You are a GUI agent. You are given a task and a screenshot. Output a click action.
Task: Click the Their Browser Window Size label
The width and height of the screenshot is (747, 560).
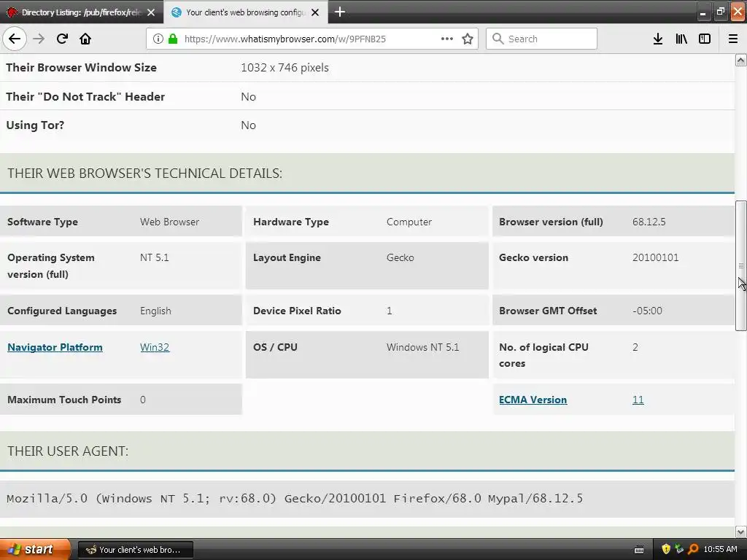81,68
